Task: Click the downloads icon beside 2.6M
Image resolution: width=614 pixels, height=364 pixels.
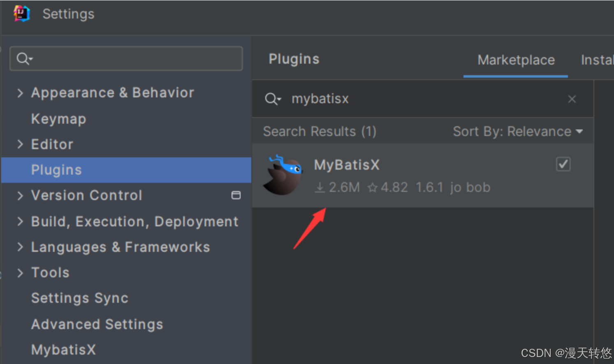Action: 320,188
